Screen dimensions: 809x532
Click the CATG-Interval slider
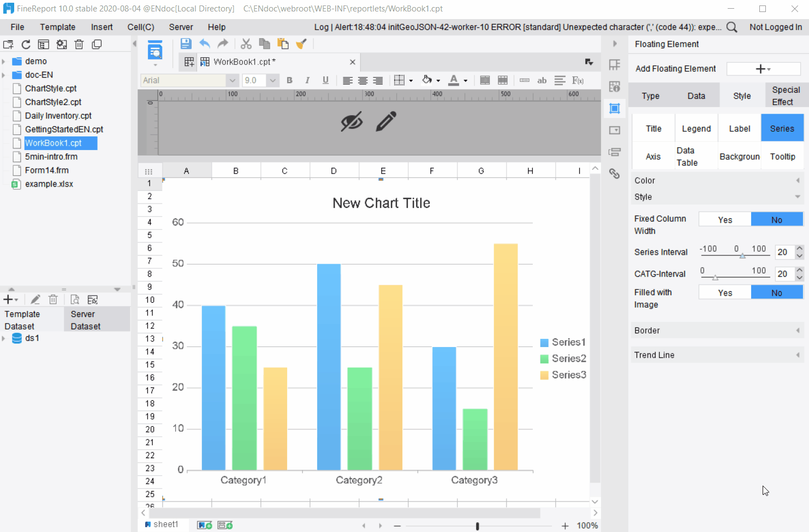tap(735, 277)
